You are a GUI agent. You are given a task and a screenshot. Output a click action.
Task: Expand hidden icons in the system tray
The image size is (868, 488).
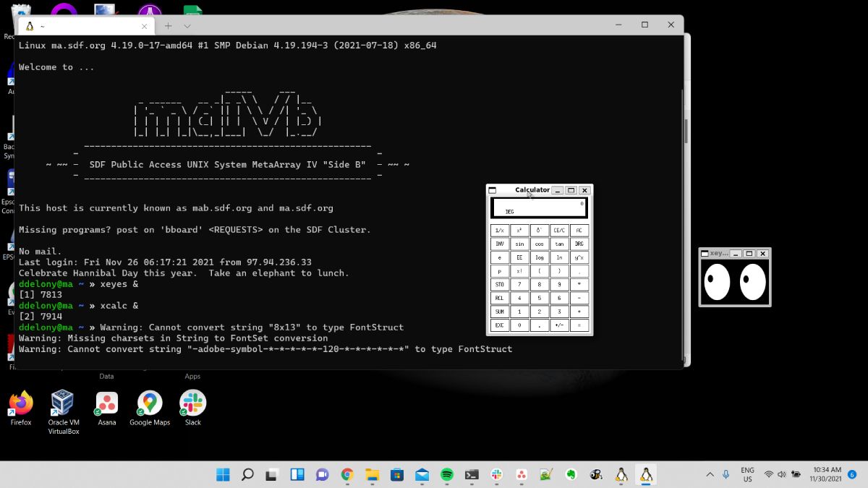pos(710,475)
